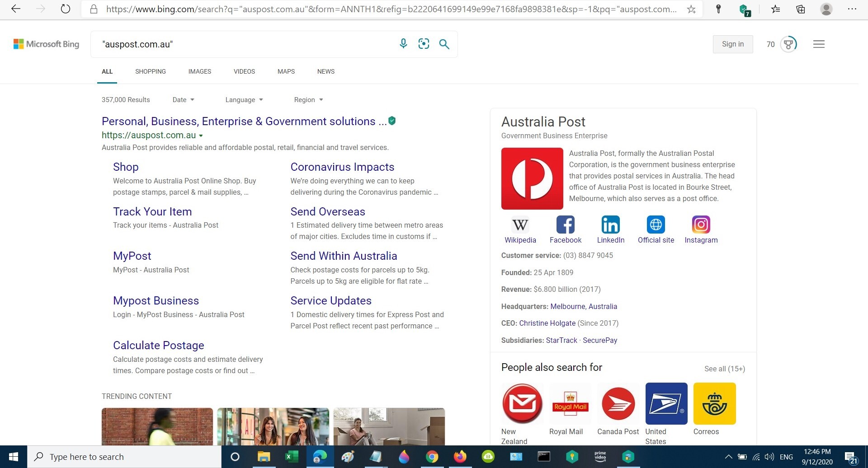Open the StarTrack subsidiary link

[x=561, y=340]
